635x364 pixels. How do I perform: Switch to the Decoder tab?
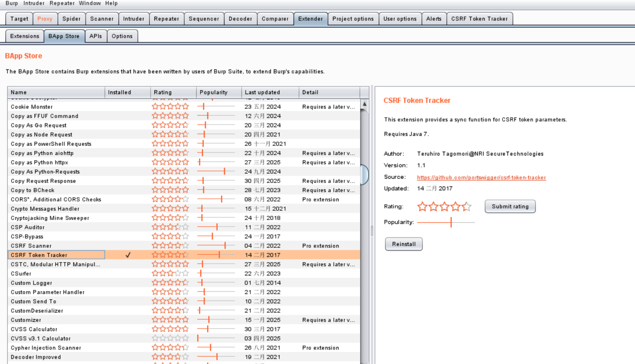click(x=240, y=19)
